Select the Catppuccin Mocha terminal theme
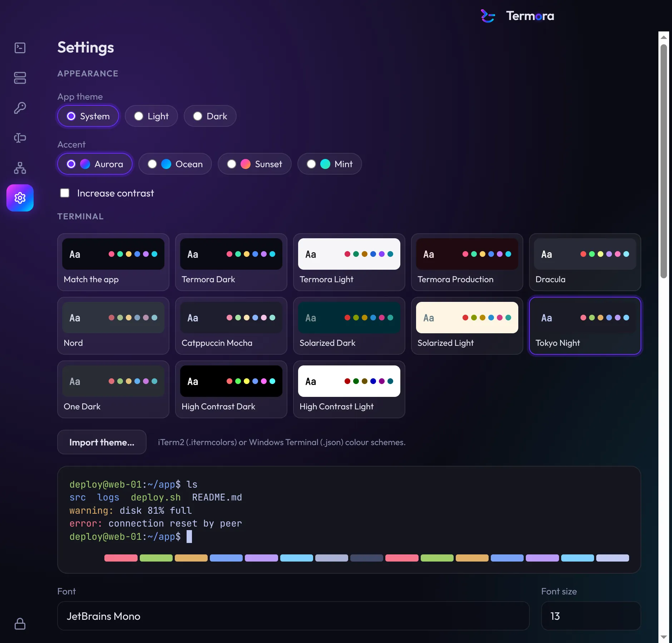 coord(231,326)
